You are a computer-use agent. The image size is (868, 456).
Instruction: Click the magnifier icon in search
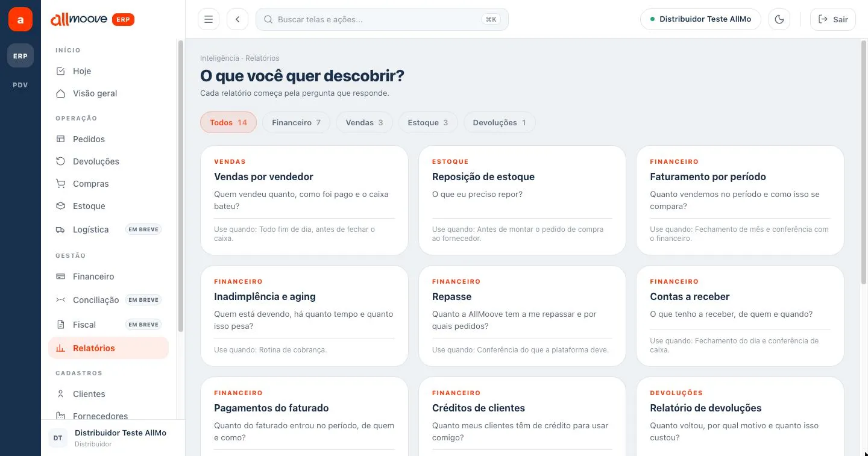pyautogui.click(x=268, y=19)
